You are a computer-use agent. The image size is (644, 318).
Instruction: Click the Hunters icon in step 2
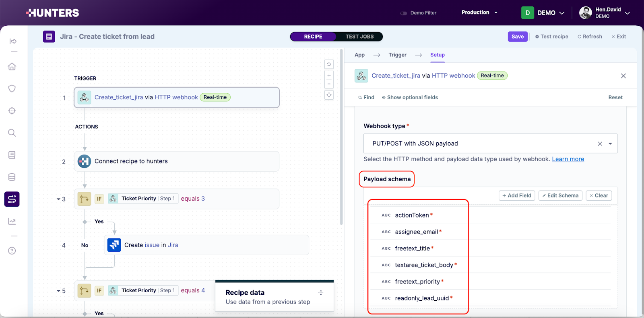[84, 161]
